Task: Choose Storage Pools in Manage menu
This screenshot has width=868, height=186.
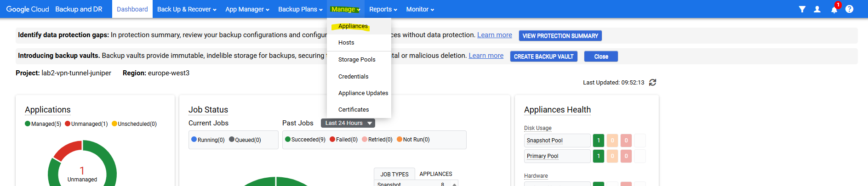Action: 357,60
